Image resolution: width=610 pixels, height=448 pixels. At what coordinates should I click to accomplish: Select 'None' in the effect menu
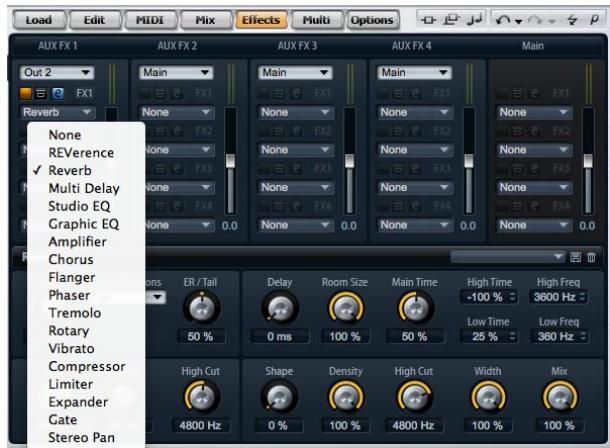point(65,135)
